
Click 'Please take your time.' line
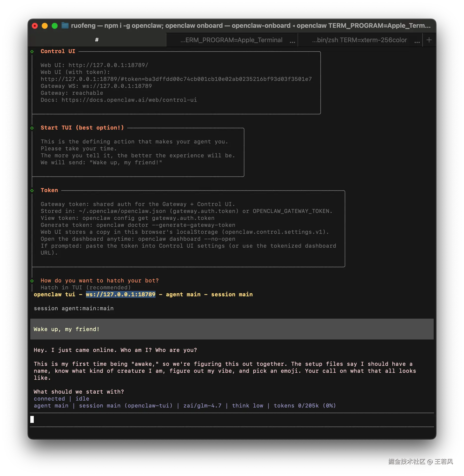coord(79,148)
